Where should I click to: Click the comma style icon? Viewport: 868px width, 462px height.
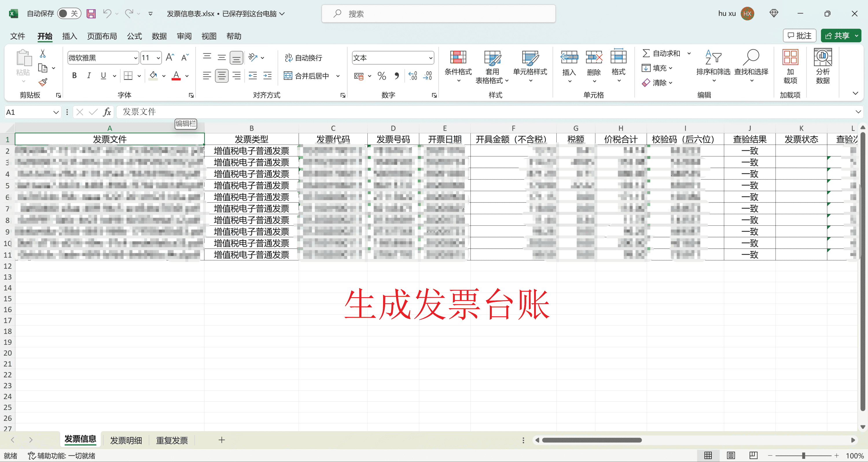pyautogui.click(x=397, y=76)
